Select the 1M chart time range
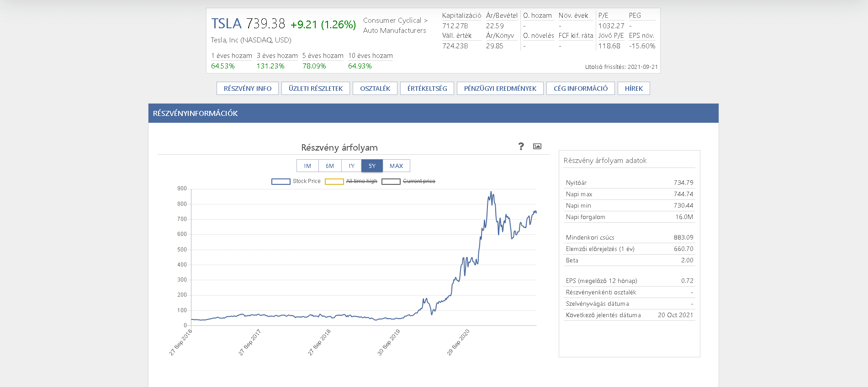This screenshot has width=868, height=387. 307,166
